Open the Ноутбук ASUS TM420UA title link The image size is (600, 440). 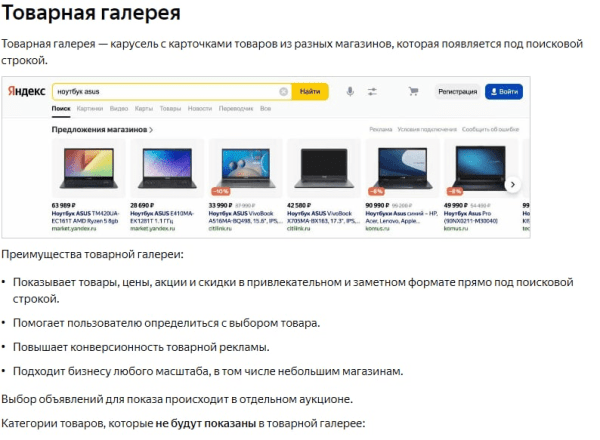86,217
